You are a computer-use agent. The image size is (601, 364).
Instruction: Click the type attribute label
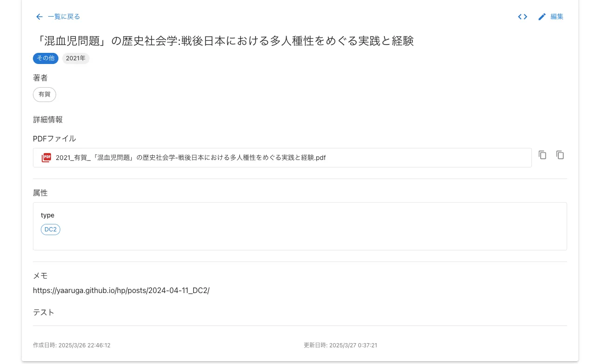48,215
